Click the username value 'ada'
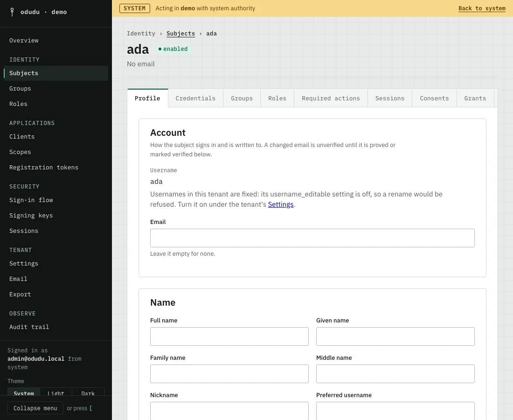This screenshot has height=420, width=513. pos(156,182)
